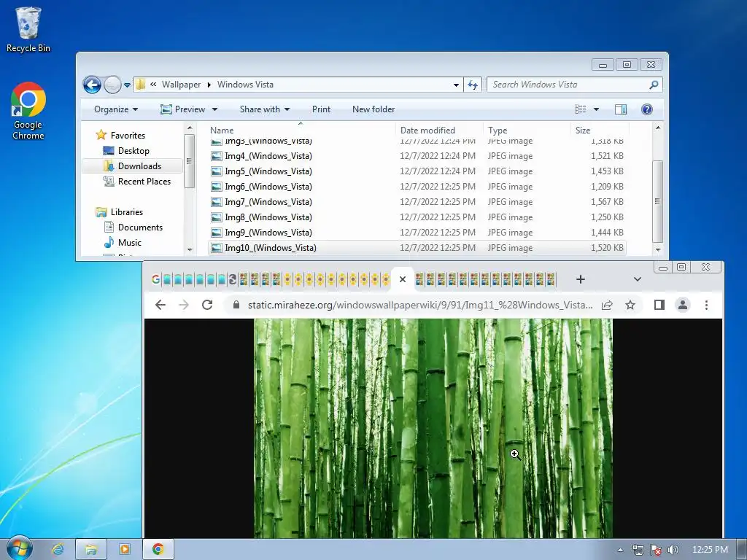The image size is (747, 560).
Task: Open Chrome three-dot menu
Action: (706, 305)
